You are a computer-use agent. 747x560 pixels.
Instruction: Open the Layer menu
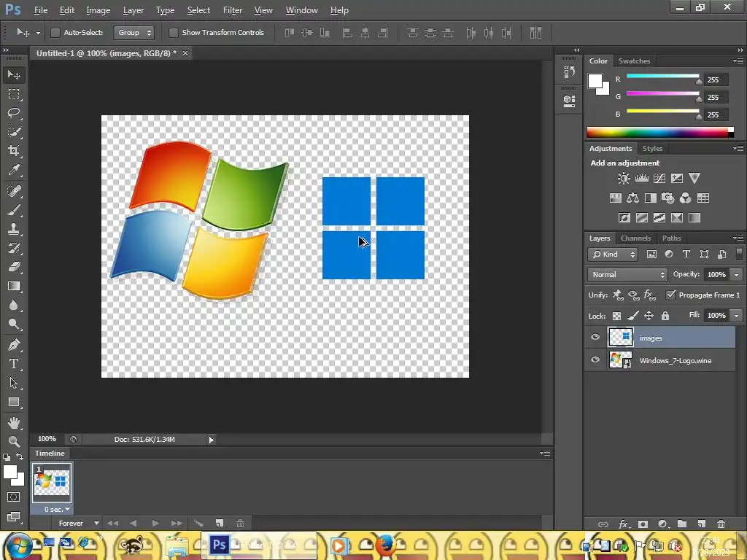[133, 10]
